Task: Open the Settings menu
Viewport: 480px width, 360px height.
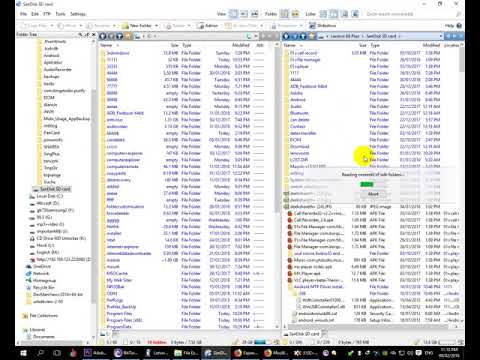Action: tap(78, 14)
